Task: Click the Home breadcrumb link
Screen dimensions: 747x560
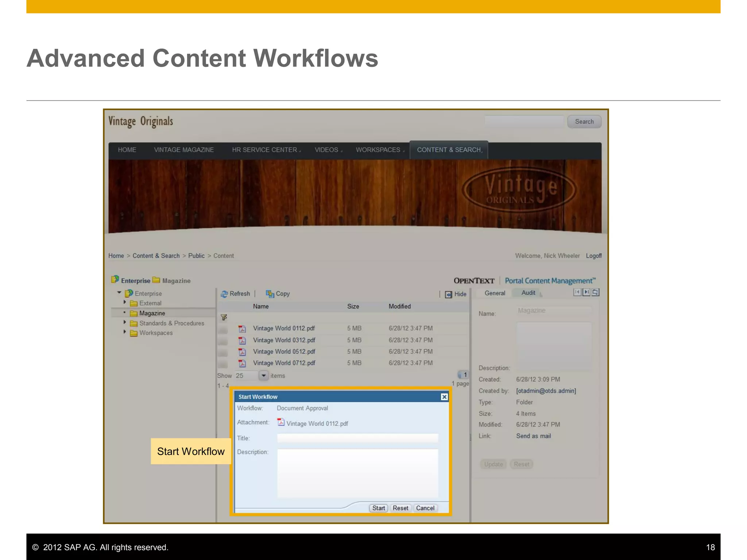Action: click(x=116, y=256)
